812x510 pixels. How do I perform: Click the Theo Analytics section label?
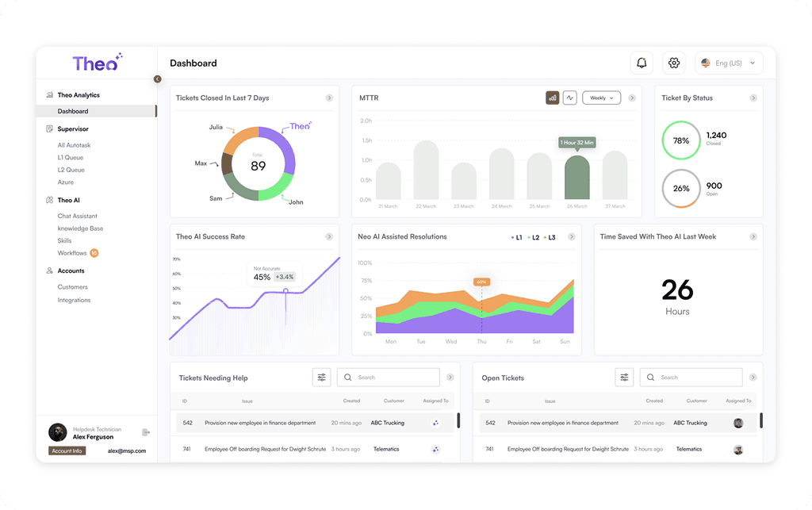point(79,95)
